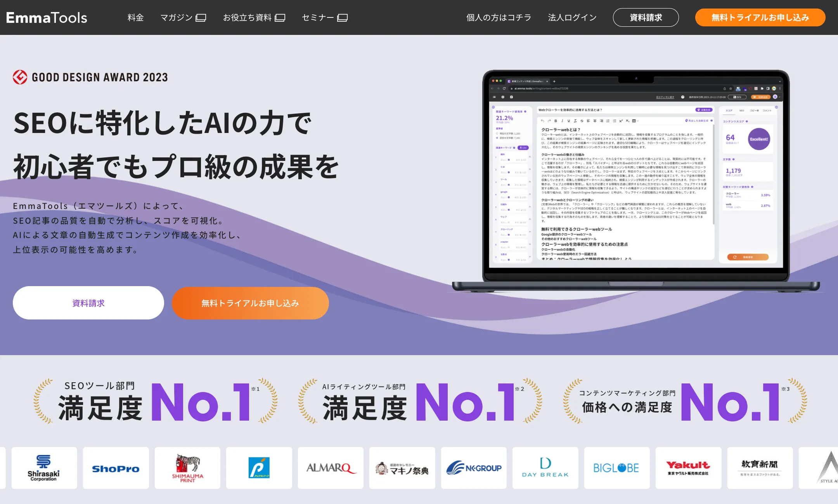Click the blue P parking logo
Screen dimensions: 838x504
(259, 468)
